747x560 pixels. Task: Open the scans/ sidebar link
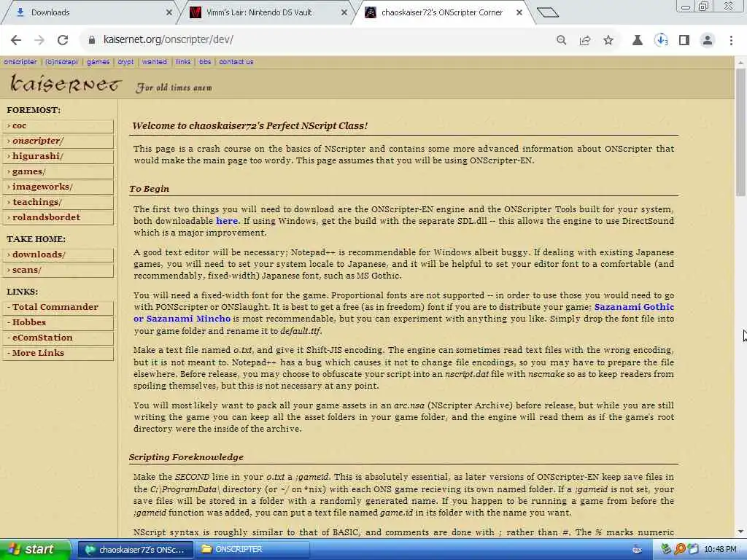58,270
